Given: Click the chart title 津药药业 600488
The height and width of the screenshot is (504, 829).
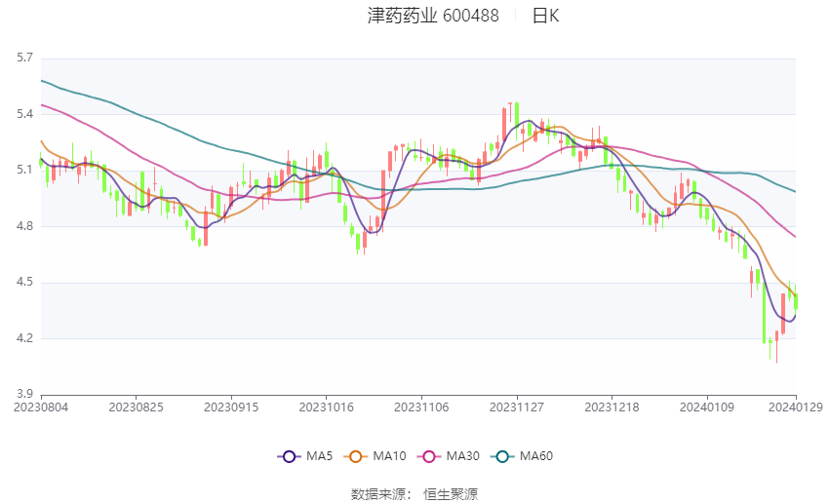Looking at the screenshot, I should (433, 16).
